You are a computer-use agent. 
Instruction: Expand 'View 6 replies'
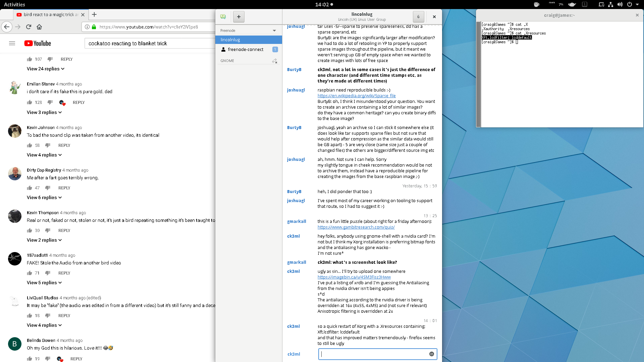click(x=44, y=197)
